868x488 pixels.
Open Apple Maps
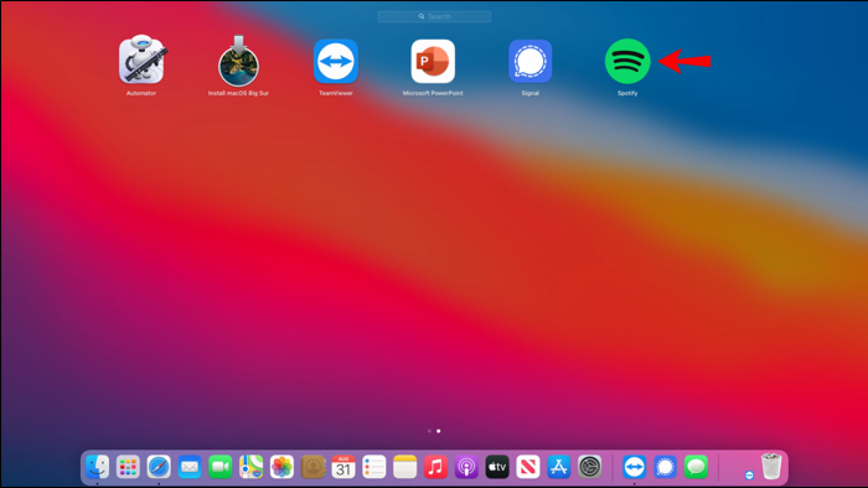(250, 466)
